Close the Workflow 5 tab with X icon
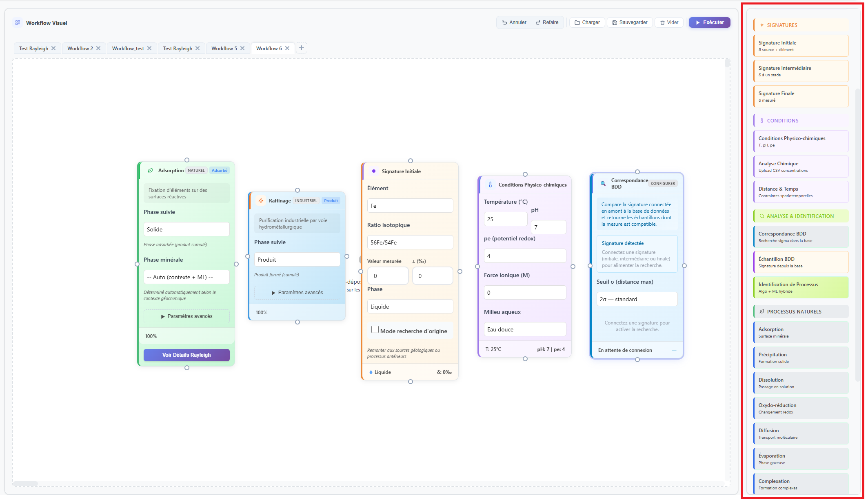Viewport: 868px width, 500px height. 242,48
